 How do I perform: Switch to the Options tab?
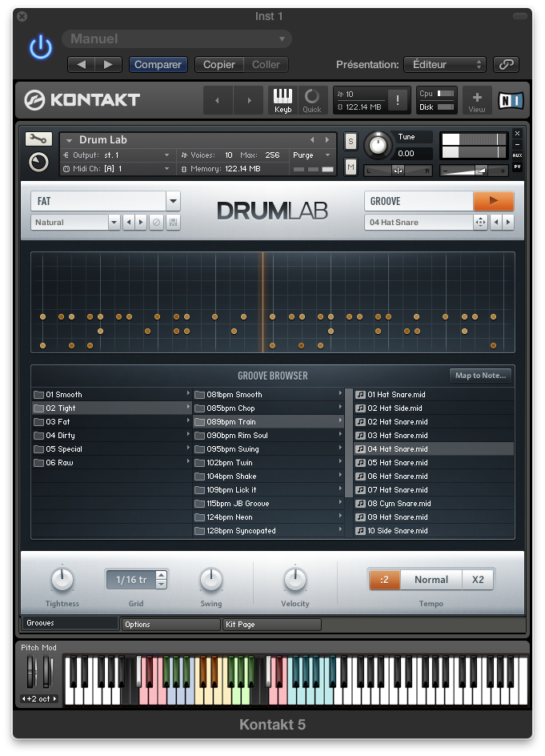(x=170, y=625)
